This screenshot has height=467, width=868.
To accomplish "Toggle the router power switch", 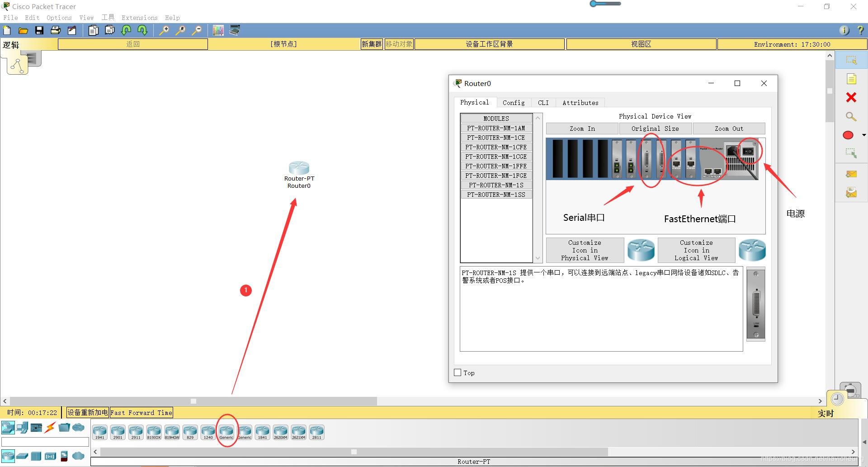I will (x=749, y=151).
